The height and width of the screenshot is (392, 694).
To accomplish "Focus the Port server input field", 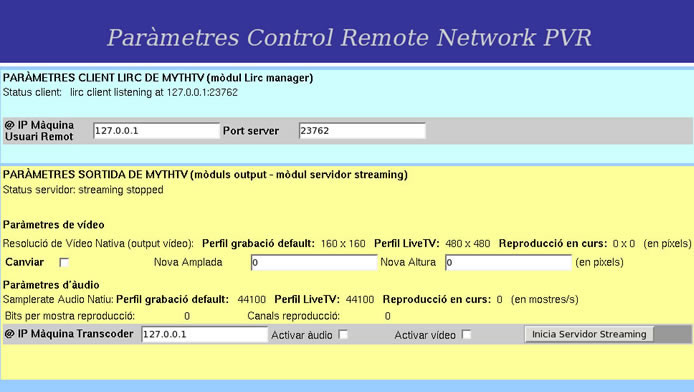I will click(x=362, y=131).
